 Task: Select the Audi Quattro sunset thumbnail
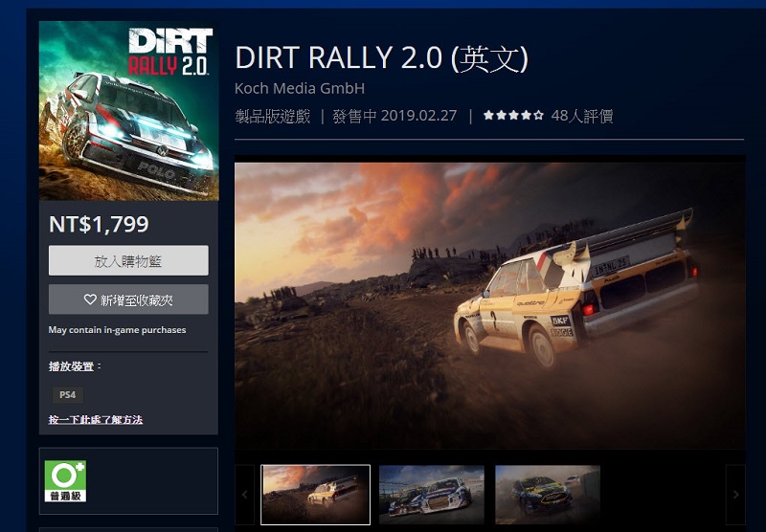tap(316, 495)
